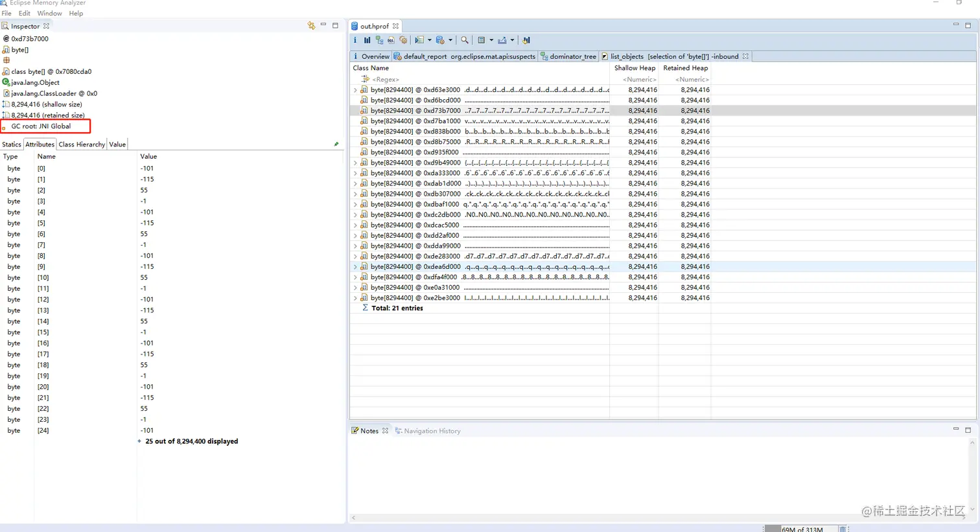Viewport: 980px width, 532px height.
Task: Sort by the Retained Heap column header
Action: (685, 68)
